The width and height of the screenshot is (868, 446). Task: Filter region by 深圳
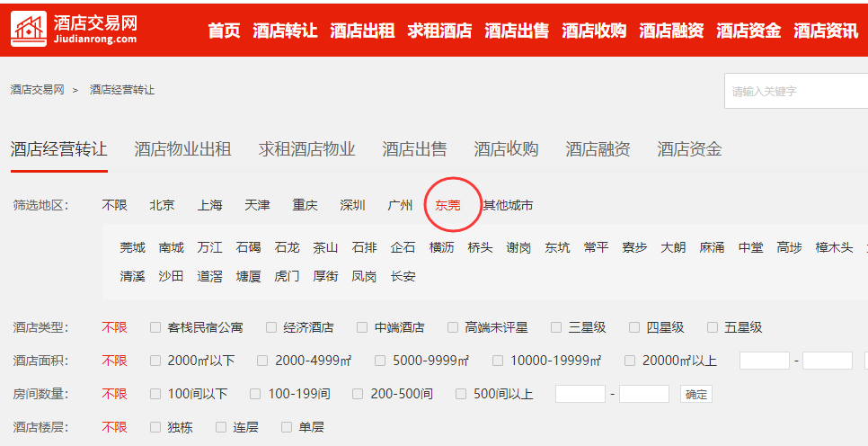[352, 205]
